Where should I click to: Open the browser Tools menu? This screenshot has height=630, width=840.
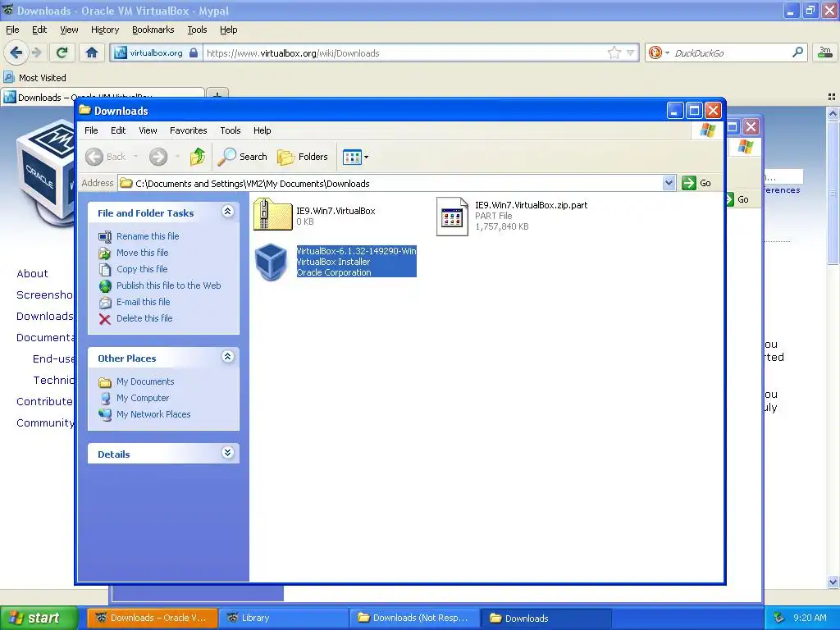[x=197, y=30]
